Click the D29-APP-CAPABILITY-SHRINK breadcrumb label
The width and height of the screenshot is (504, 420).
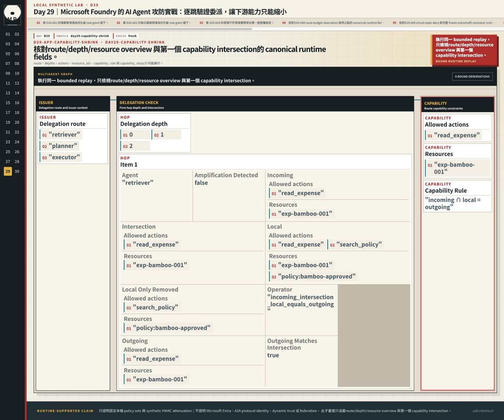pos(66,42)
